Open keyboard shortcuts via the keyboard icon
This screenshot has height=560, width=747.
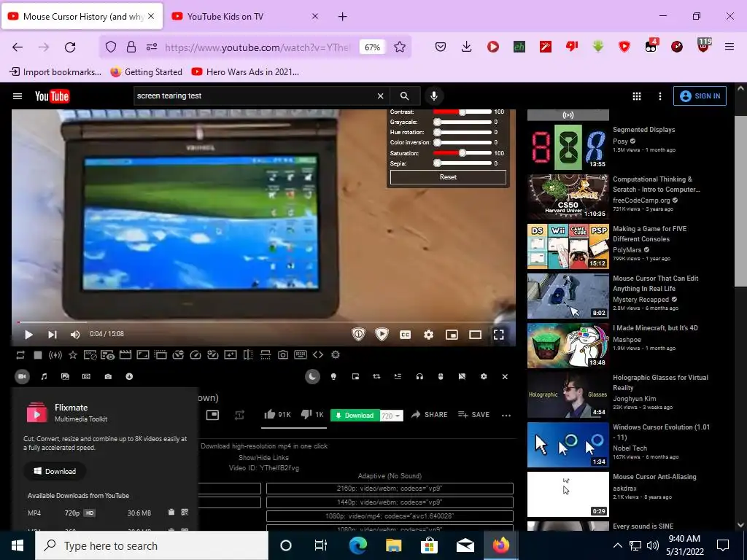301,355
